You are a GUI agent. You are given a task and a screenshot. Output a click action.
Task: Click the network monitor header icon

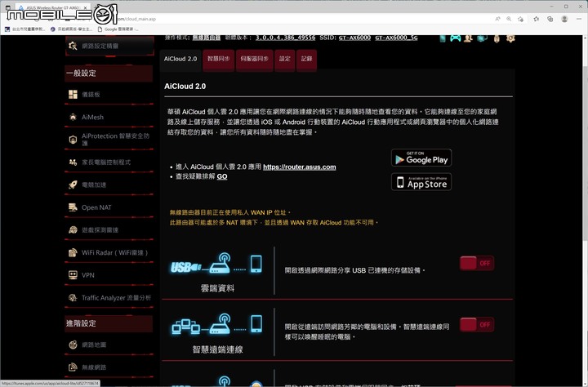tap(482, 38)
